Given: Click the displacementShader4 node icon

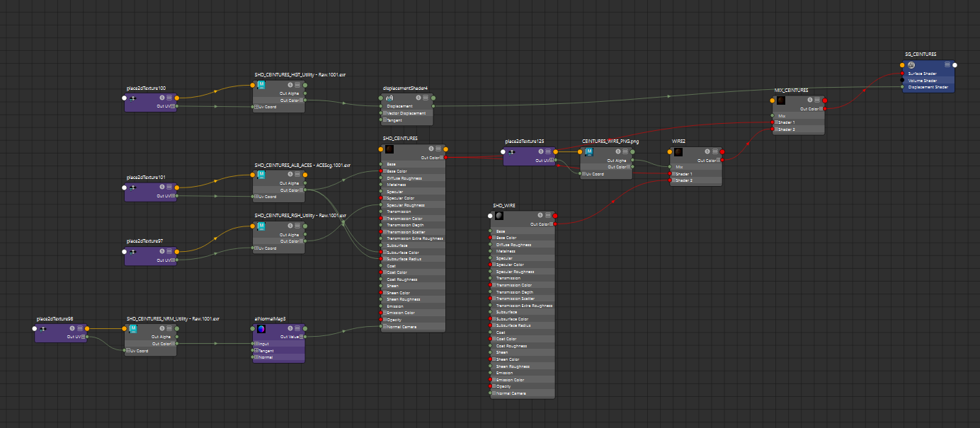Looking at the screenshot, I should click(389, 98).
